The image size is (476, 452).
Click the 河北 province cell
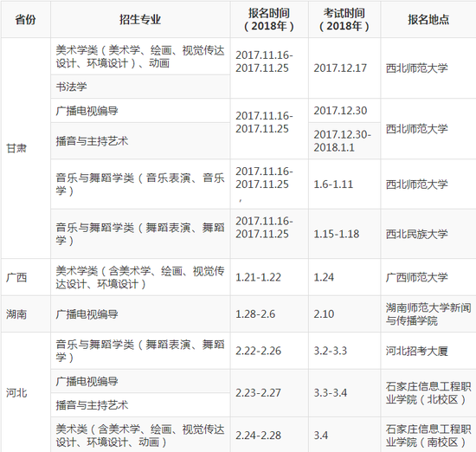[x=26, y=393]
